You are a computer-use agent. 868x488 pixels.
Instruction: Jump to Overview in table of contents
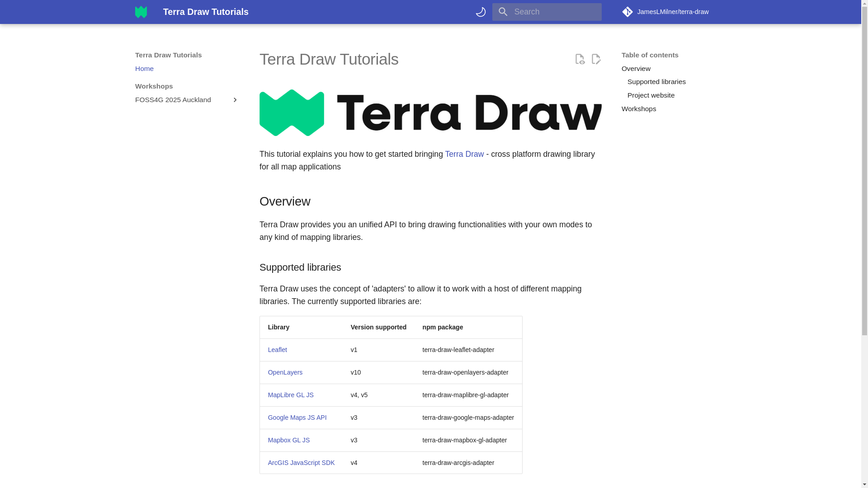point(636,69)
